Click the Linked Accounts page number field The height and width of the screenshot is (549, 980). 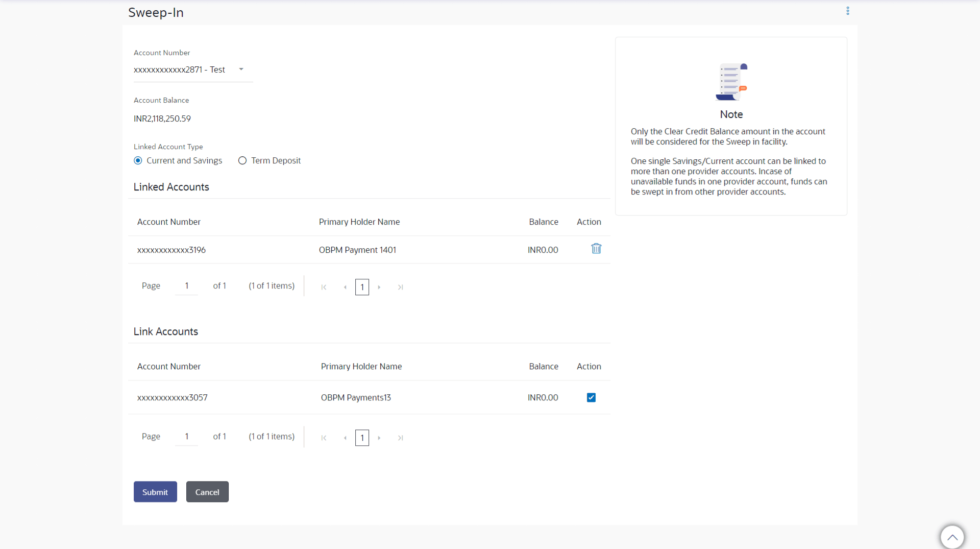[186, 286]
